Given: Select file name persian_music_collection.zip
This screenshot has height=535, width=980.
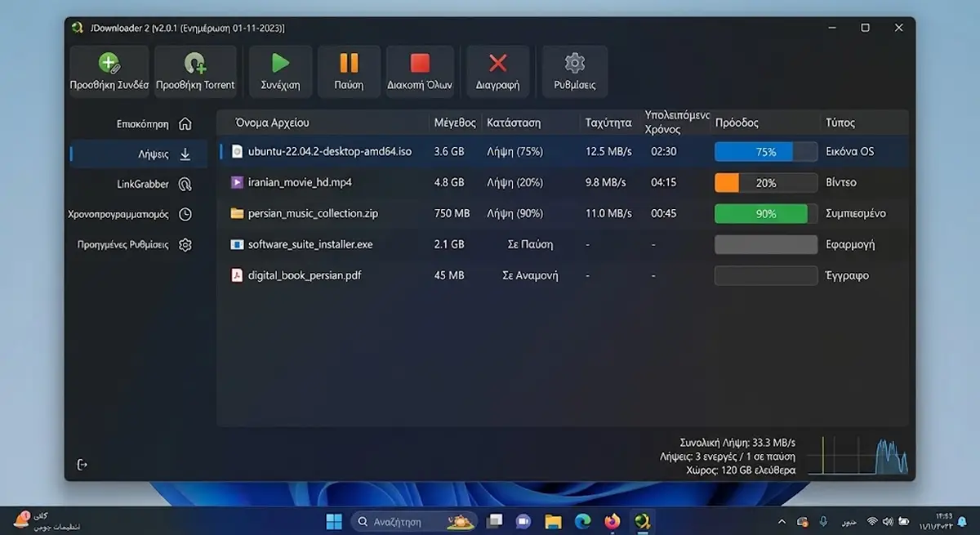Looking at the screenshot, I should tap(313, 213).
